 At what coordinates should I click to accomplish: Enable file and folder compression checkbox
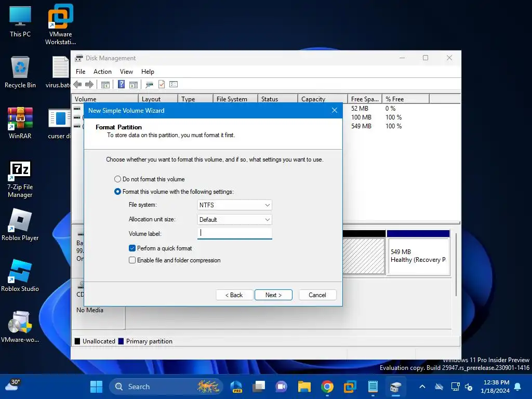coord(175,260)
